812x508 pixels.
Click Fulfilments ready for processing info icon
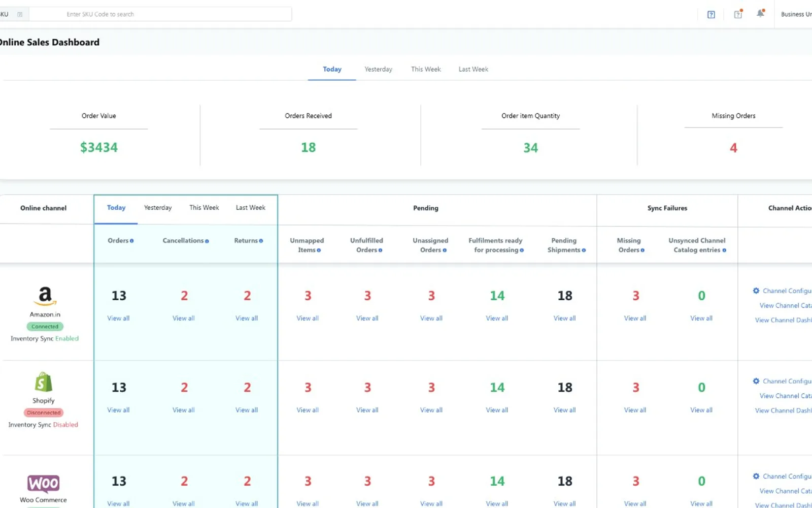[522, 250]
